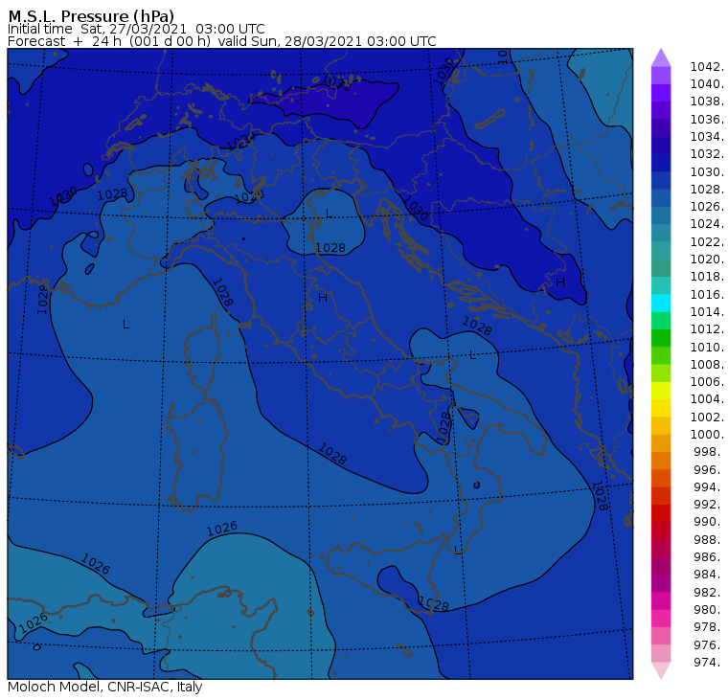Click the 1028 contour label on the map's right edge
Image resolution: width=728 pixels, height=700 pixels.
click(x=600, y=496)
